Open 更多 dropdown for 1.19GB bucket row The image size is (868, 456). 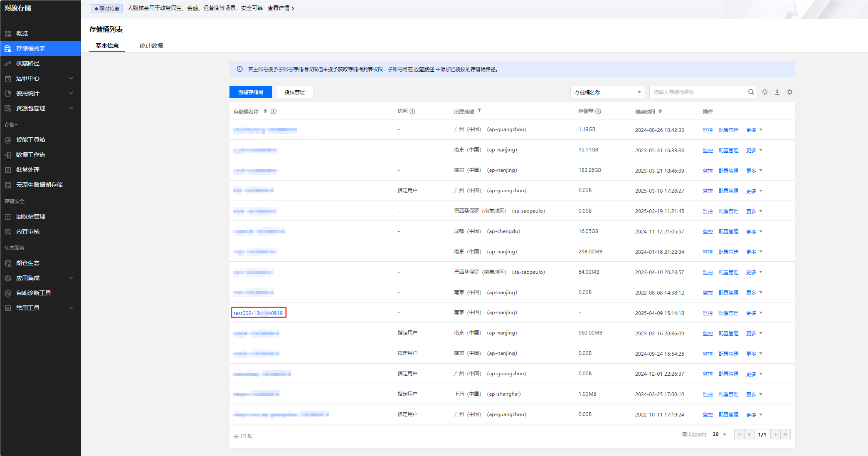click(754, 130)
